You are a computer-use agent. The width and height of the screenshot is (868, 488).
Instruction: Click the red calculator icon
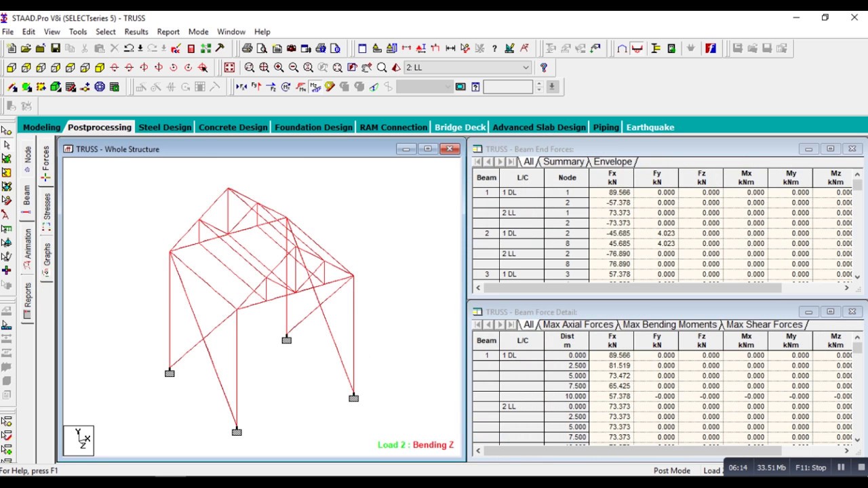[191, 48]
